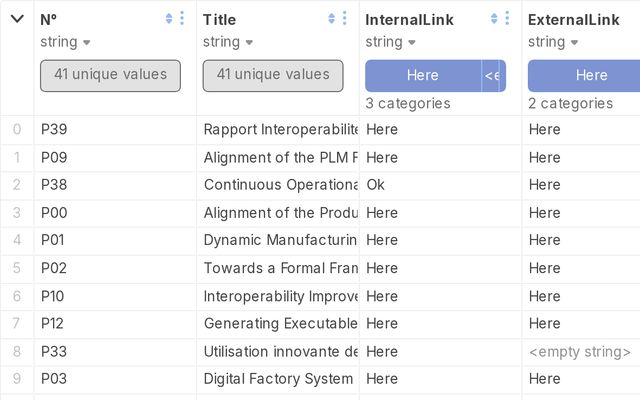Click the Ok value in InternalLink column

376,185
